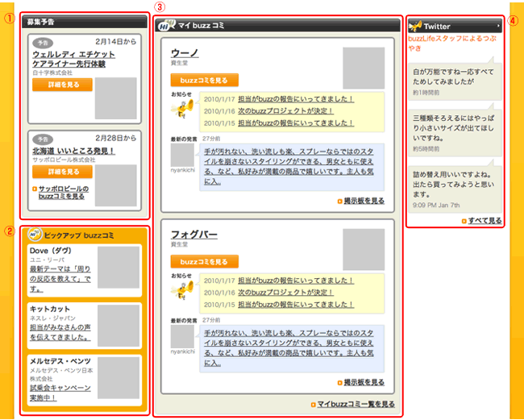Viewport: 524px width, 420px height.
Task: Click ウェルレディ card product thumbnail
Action: click(115, 98)
